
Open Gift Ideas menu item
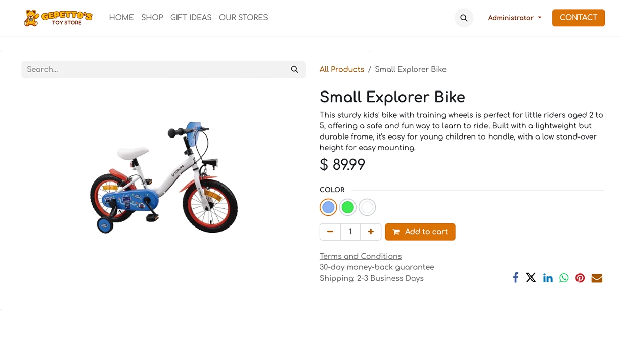(191, 18)
